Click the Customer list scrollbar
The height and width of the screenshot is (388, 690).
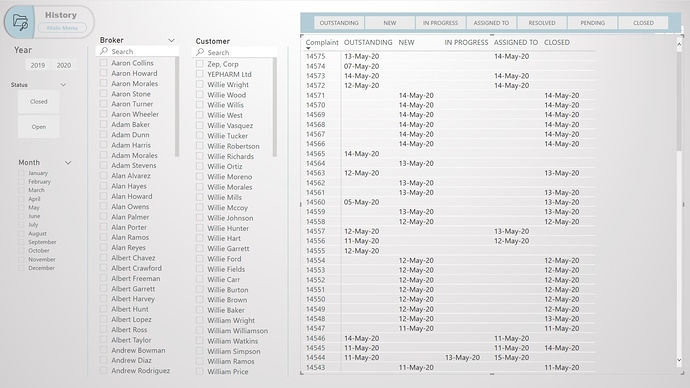(275, 108)
